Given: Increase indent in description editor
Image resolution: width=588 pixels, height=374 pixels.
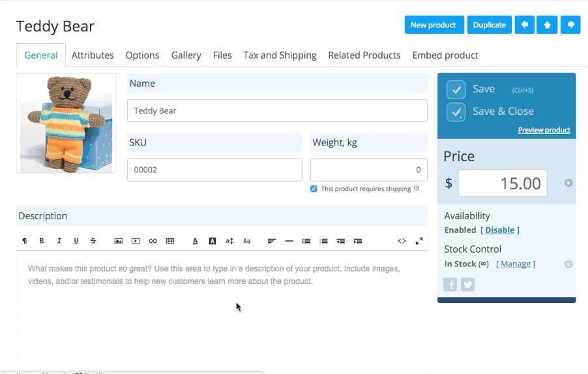Looking at the screenshot, I should pyautogui.click(x=358, y=241).
